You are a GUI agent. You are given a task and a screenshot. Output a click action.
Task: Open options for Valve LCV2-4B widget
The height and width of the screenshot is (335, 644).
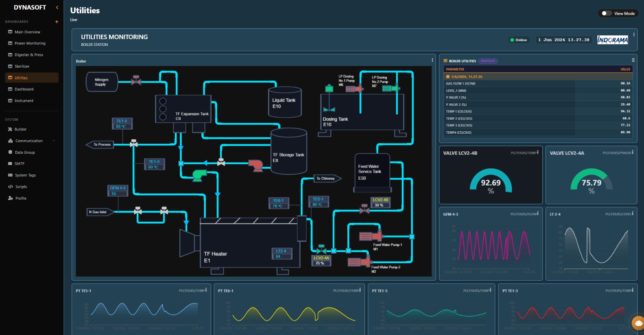click(538, 152)
